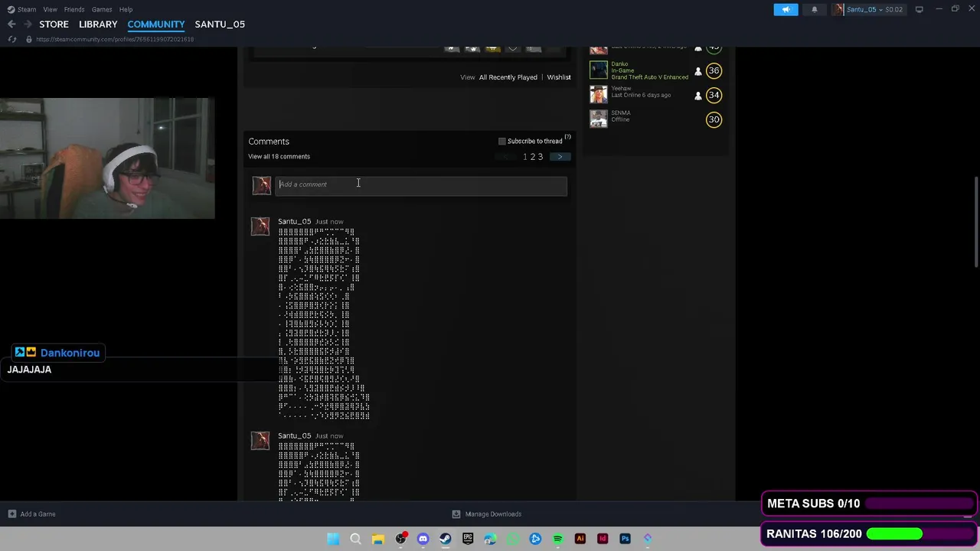Image resolution: width=980 pixels, height=551 pixels.
Task: Click Danko's avatar thumbnail
Action: 599,70
